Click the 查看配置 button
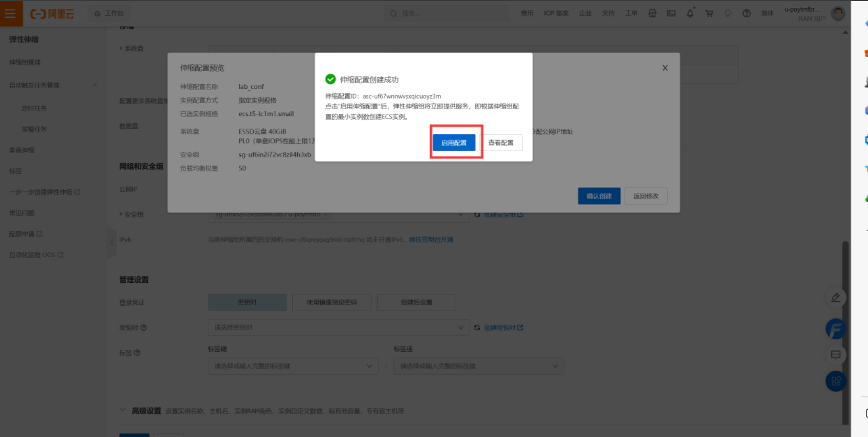 coord(501,143)
